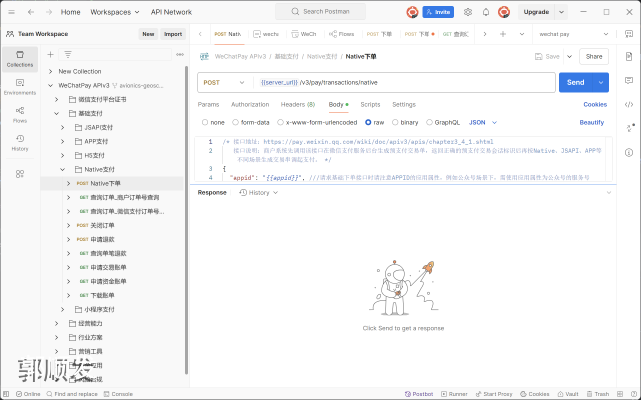This screenshot has height=400, width=641.
Task: Open the Collections sidebar panel
Action: pyautogui.click(x=20, y=59)
